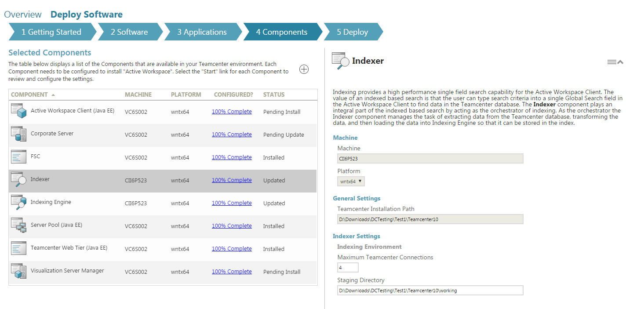This screenshot has height=309, width=644.
Task: Open 100% Complete link for Teamcenter Web Tier
Action: [232, 249]
